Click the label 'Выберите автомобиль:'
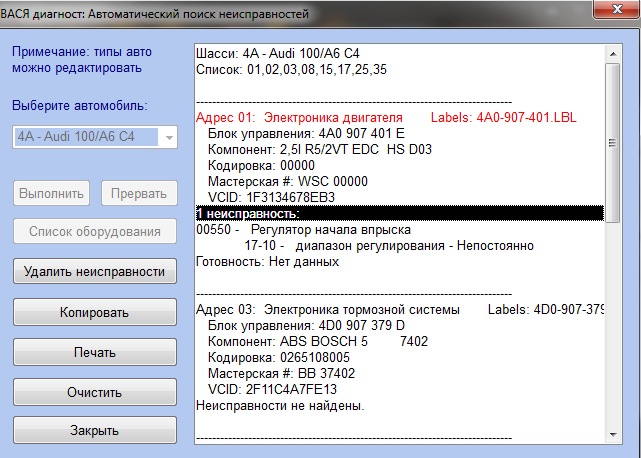Screen dimensions: 641x458 coord(80,106)
